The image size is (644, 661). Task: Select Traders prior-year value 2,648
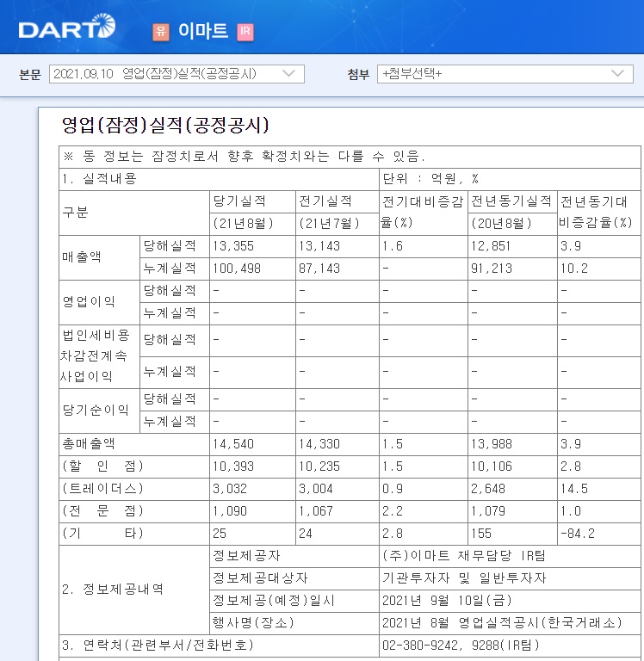click(488, 489)
